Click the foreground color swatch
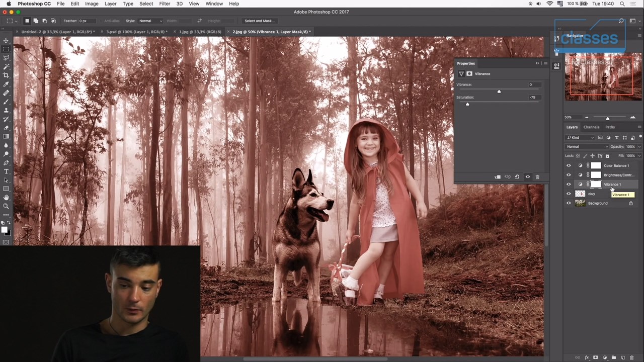 coord(5,230)
